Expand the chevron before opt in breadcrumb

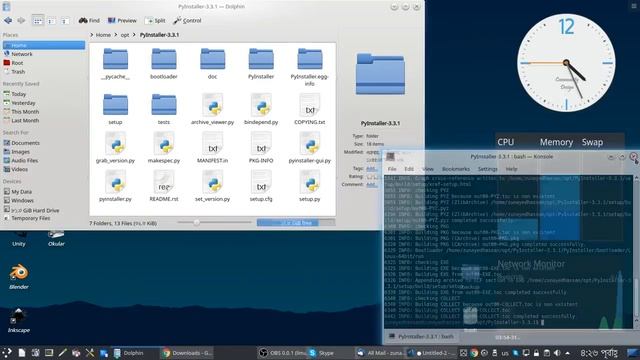pyautogui.click(x=116, y=35)
